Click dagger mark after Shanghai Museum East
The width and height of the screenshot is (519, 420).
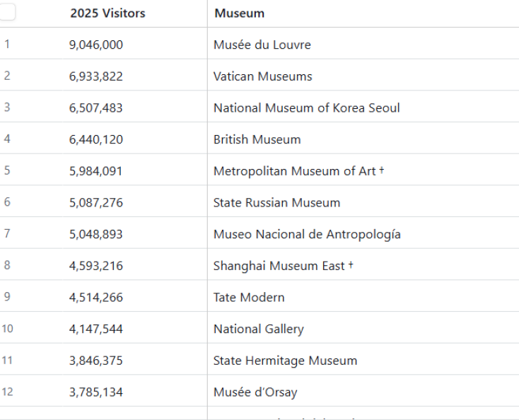[x=351, y=265]
